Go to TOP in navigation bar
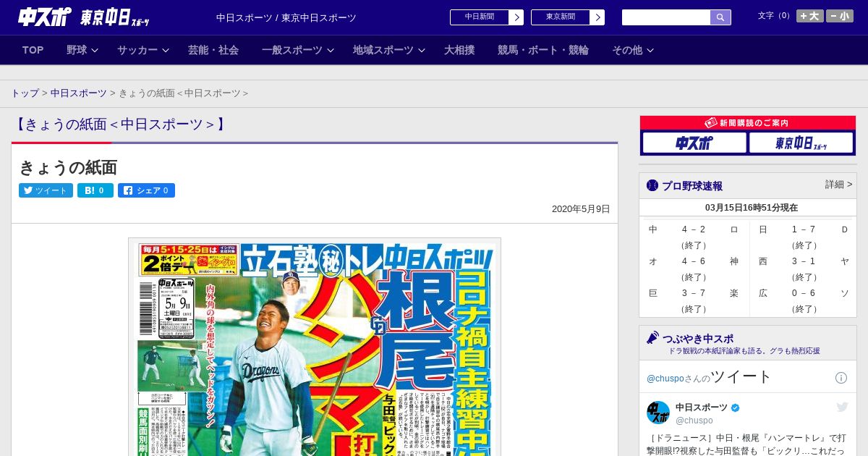 pos(33,50)
